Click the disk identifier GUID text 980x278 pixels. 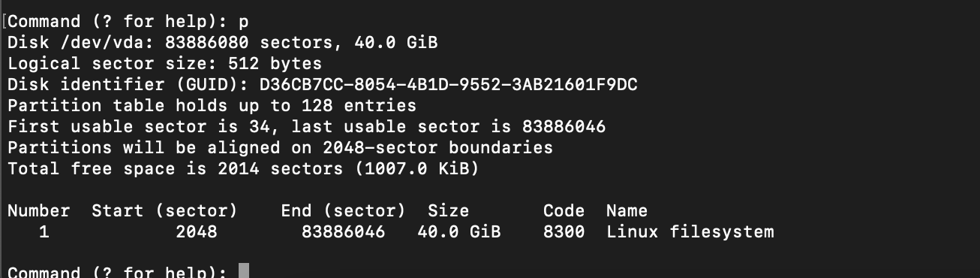coord(449,84)
